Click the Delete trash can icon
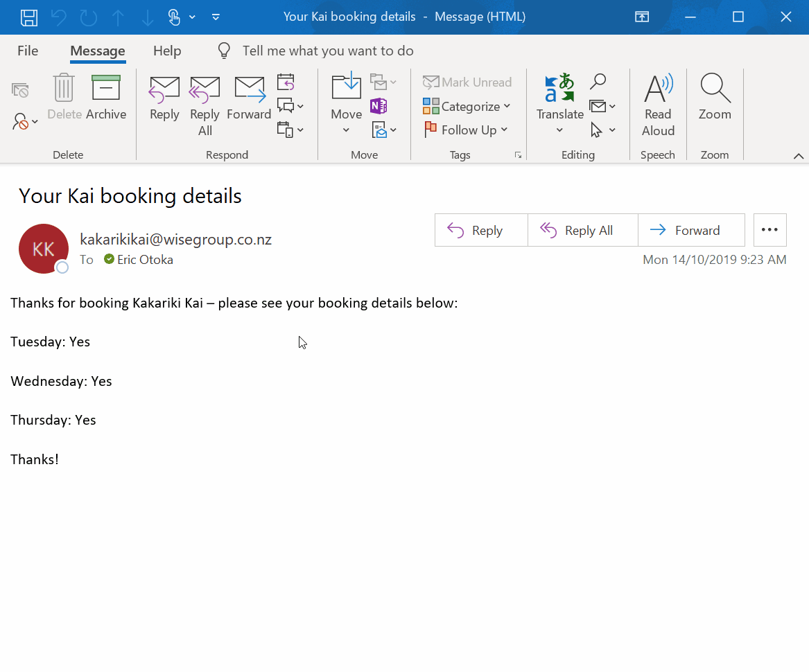Image resolution: width=809 pixels, height=672 pixels. click(x=64, y=96)
